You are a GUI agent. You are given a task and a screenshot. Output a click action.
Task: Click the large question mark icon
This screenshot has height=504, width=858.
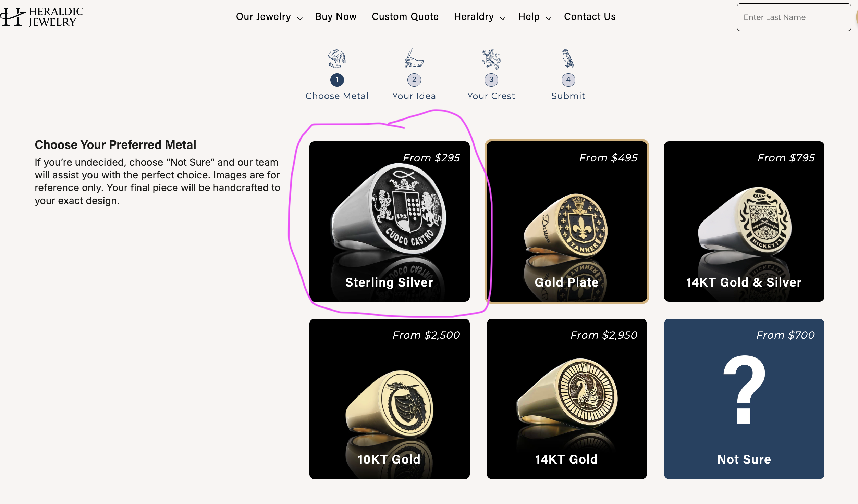744,390
